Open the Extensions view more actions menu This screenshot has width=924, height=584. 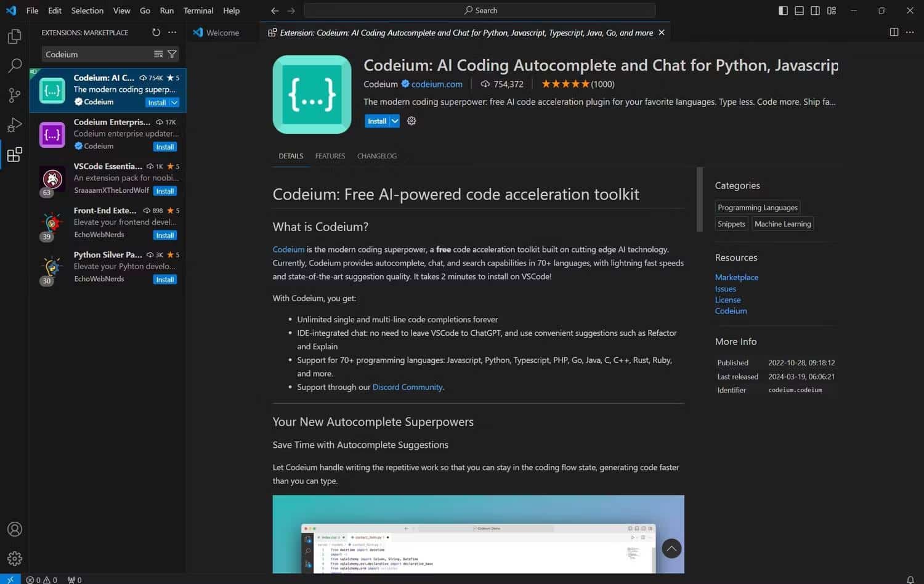coord(172,33)
